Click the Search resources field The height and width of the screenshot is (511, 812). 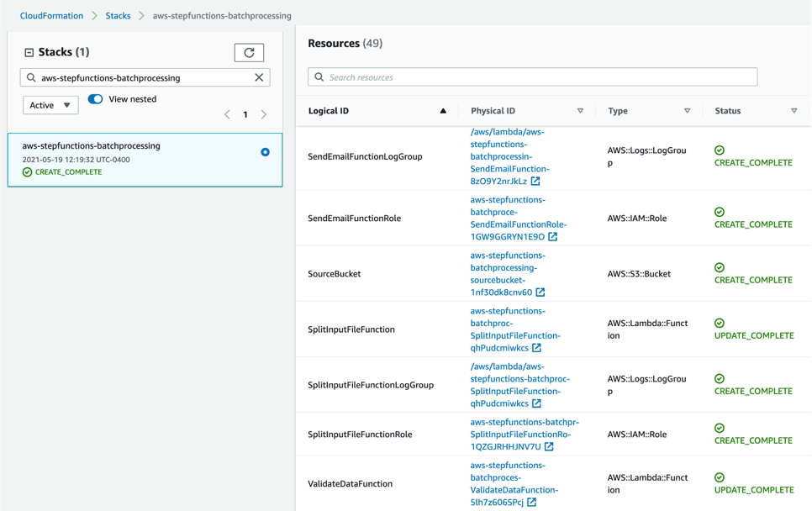point(532,77)
